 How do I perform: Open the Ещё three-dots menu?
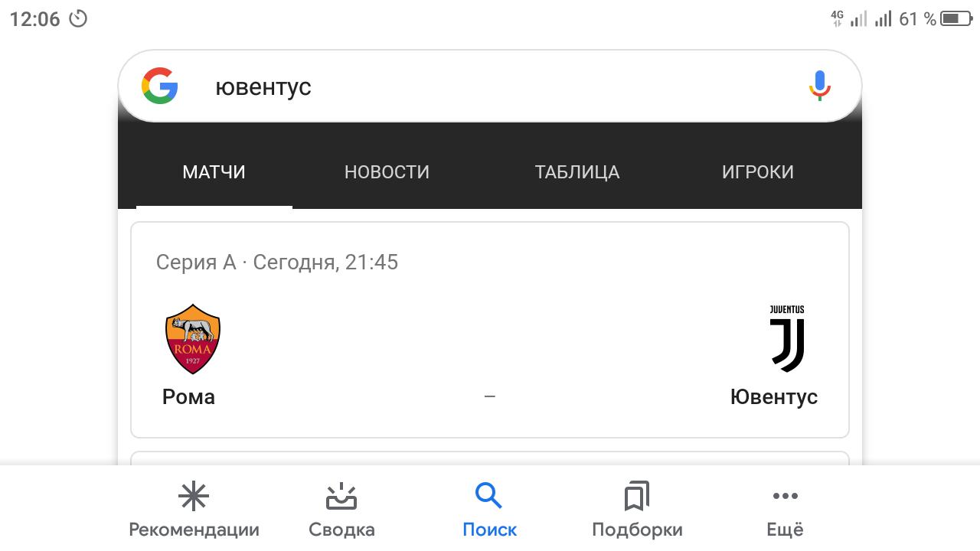pos(785,497)
